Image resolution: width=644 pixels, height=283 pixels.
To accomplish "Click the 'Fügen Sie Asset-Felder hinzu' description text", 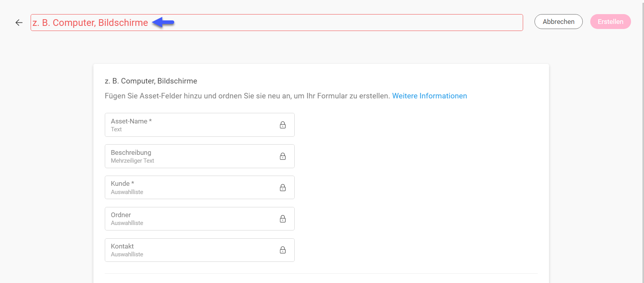I will point(247,96).
